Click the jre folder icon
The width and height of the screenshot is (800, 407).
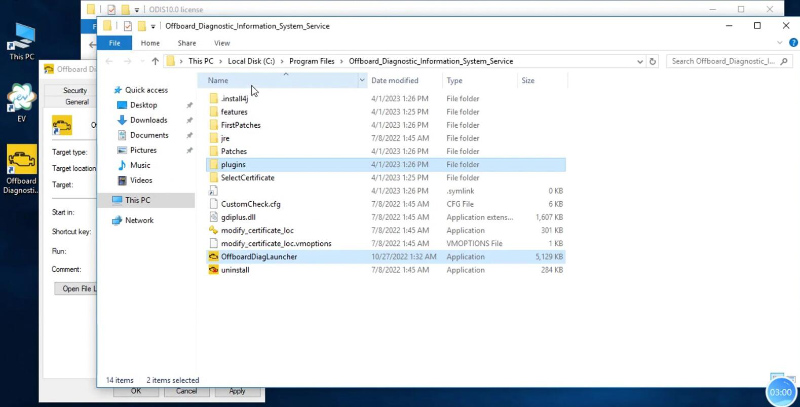(x=214, y=138)
